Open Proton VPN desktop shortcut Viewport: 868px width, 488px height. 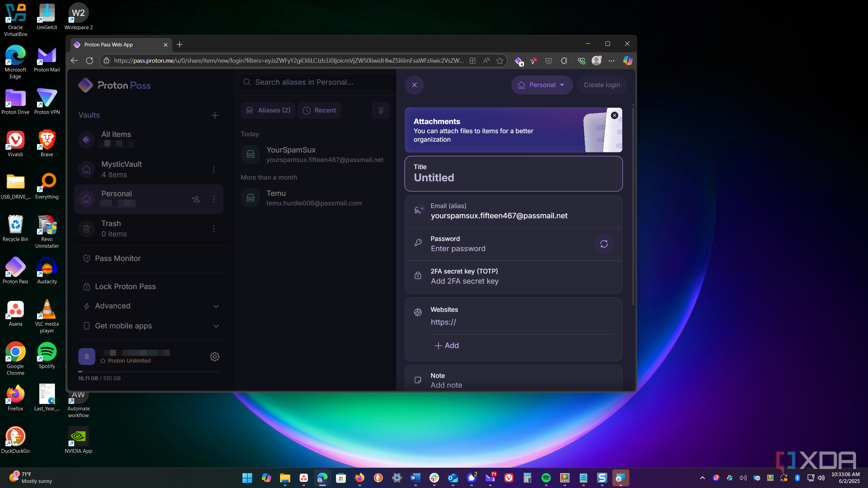pos(47,101)
